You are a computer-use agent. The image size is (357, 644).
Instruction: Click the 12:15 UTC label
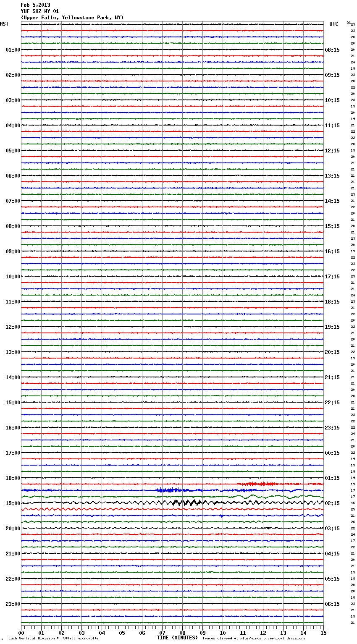tap(332, 151)
